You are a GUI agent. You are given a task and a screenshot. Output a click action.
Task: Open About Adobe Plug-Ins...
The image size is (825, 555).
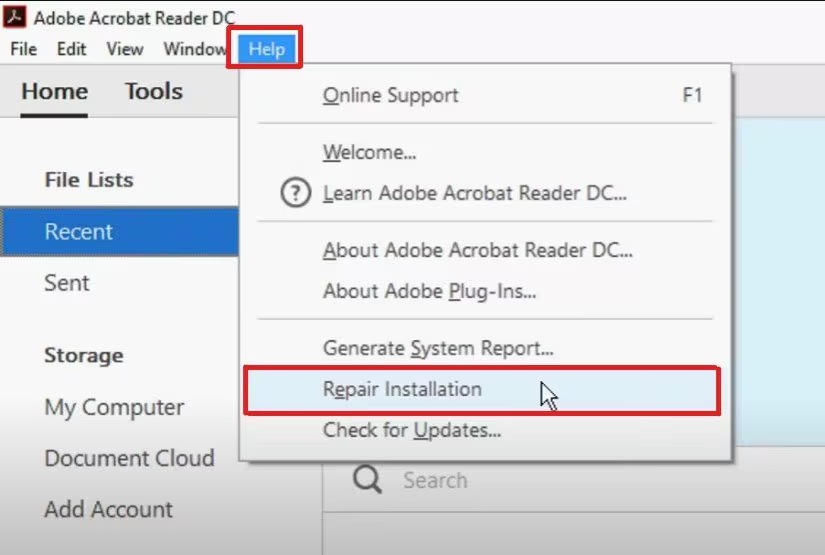point(485,291)
